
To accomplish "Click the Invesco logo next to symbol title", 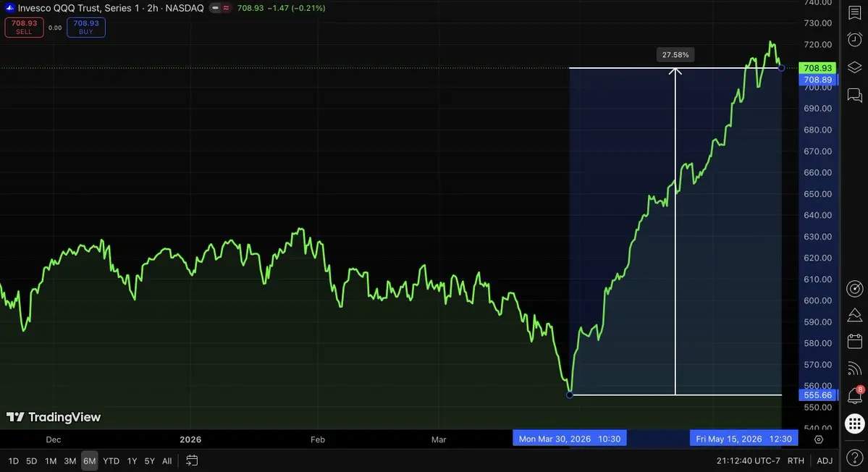I will [9, 8].
